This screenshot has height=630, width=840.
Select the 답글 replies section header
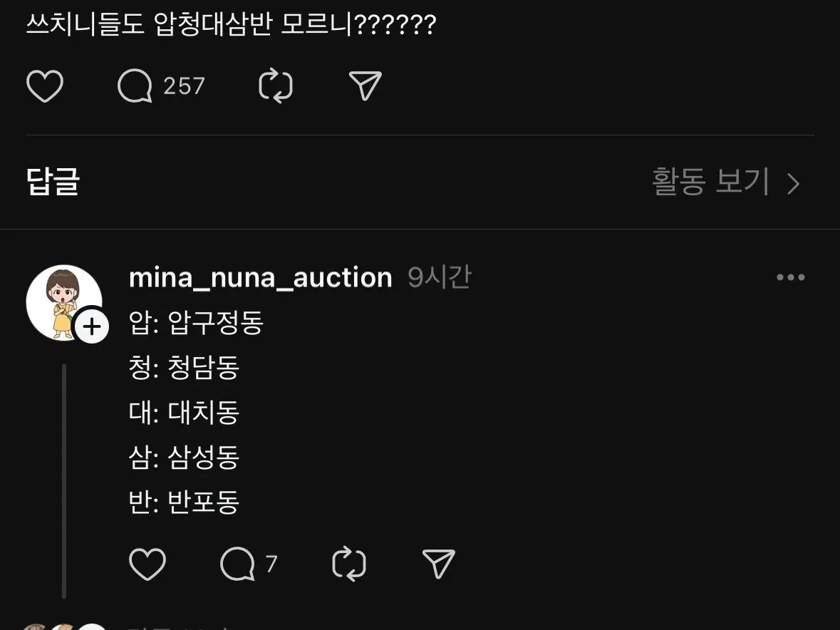(x=53, y=182)
